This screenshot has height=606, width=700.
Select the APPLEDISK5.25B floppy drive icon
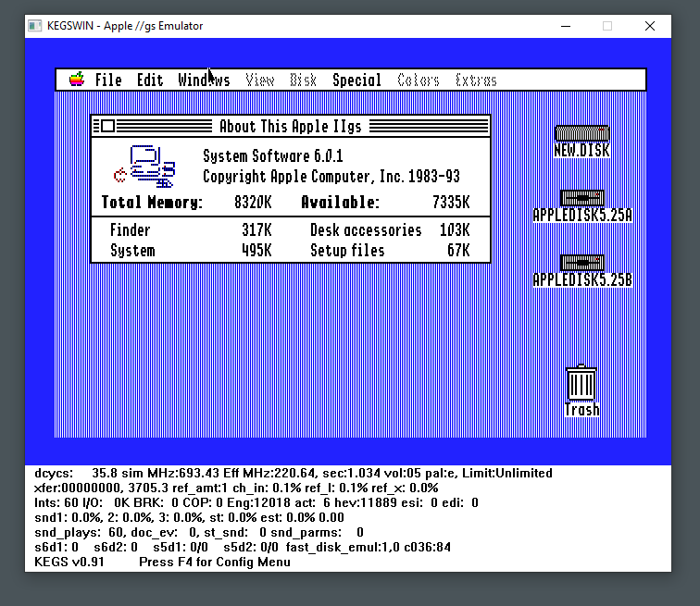pyautogui.click(x=582, y=263)
